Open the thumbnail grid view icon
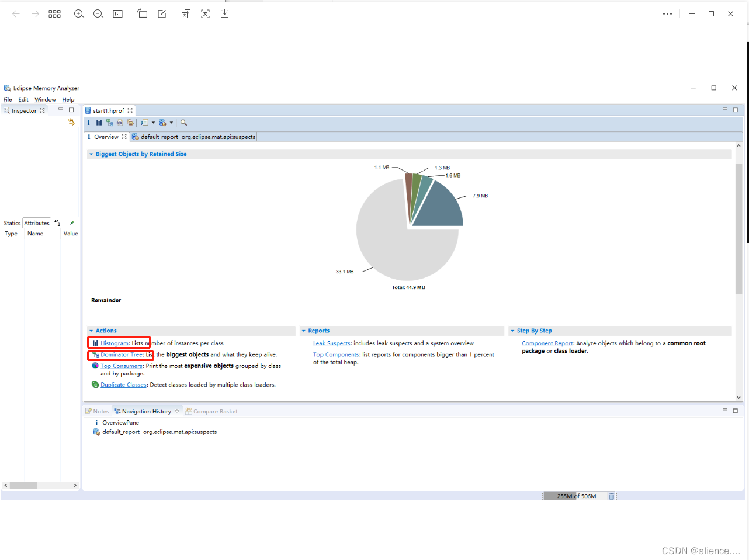Viewport: 749px width, 560px height. click(x=54, y=13)
